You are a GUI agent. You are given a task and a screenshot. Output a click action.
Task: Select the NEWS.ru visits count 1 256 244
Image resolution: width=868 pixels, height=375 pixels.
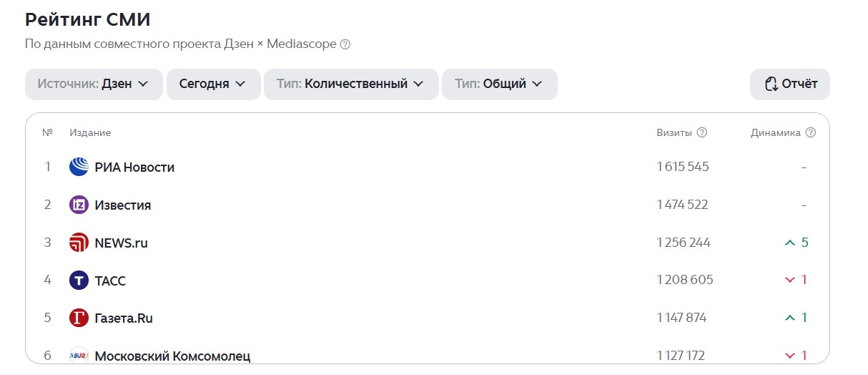point(684,243)
